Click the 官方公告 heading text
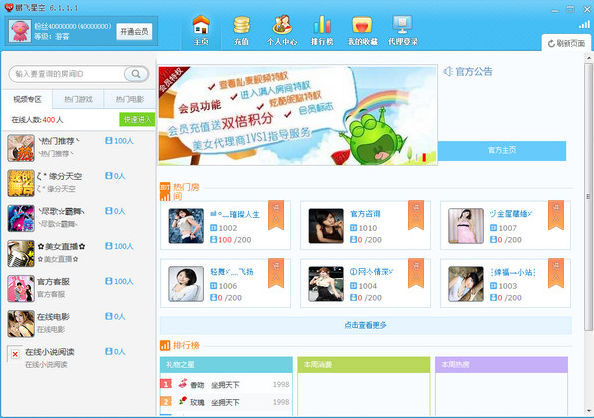This screenshot has width=594, height=418. point(474,71)
